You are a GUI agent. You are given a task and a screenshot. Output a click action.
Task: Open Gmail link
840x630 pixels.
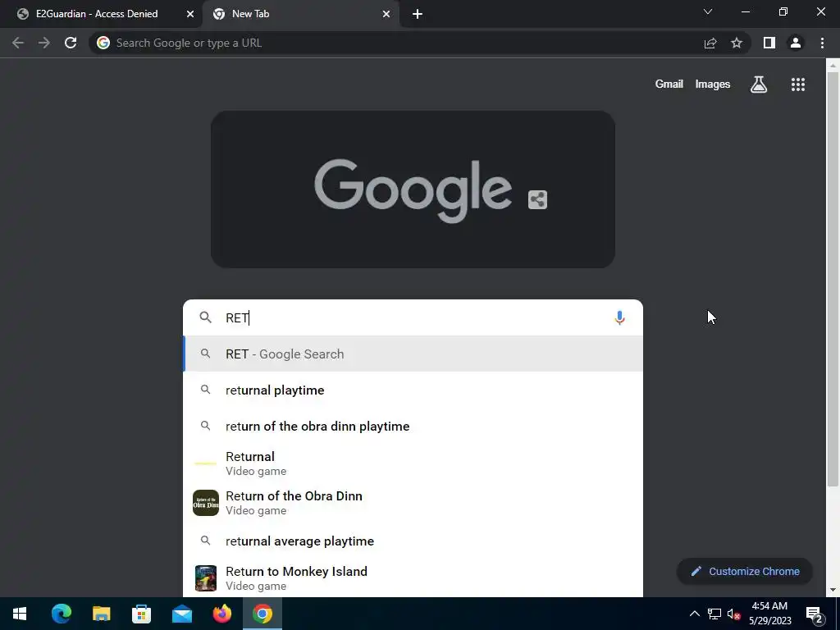pos(669,84)
